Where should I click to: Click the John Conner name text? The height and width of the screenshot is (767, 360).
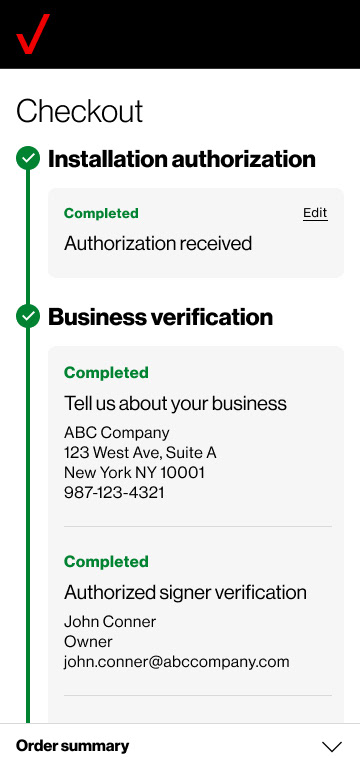(110, 622)
